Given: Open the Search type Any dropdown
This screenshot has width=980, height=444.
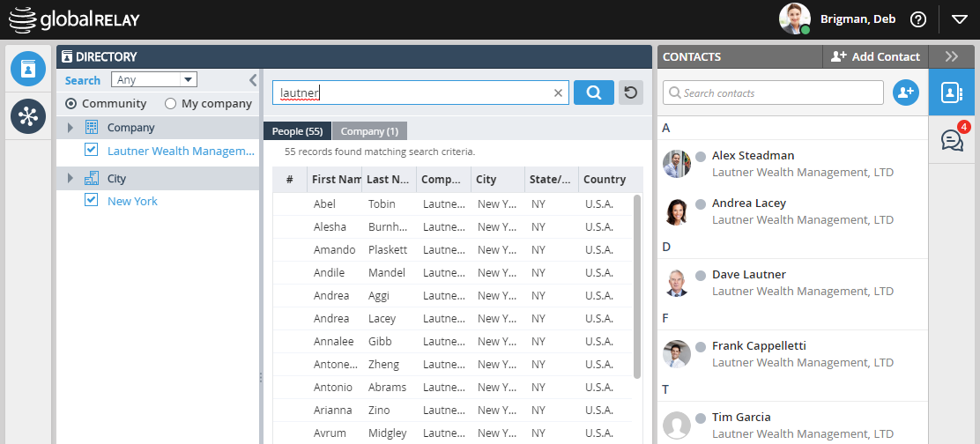Looking at the screenshot, I should click(153, 80).
